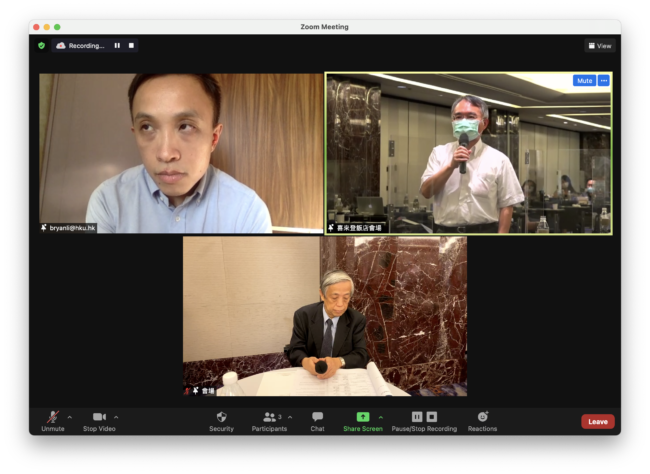Open the View layout menu
The height and width of the screenshot is (474, 650).
tap(599, 45)
